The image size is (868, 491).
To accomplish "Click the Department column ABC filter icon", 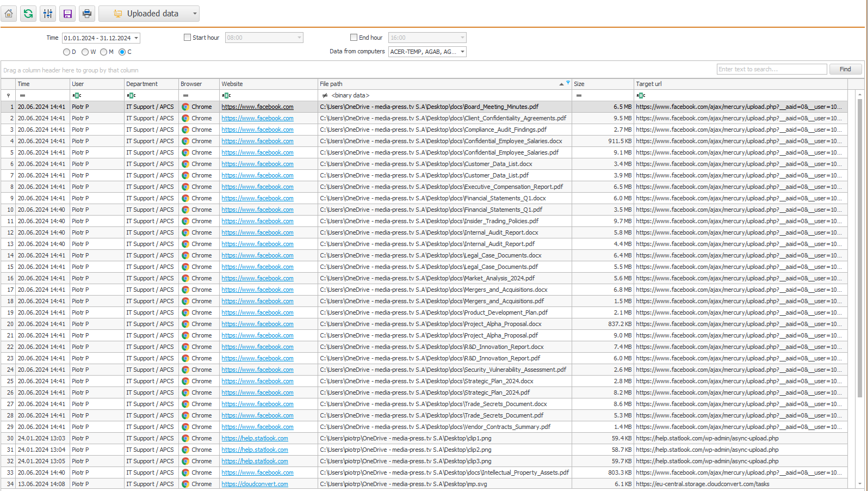I will 131,95.
